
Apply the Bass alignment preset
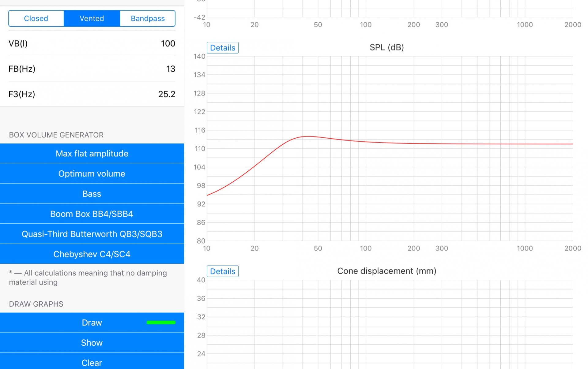pyautogui.click(x=92, y=194)
